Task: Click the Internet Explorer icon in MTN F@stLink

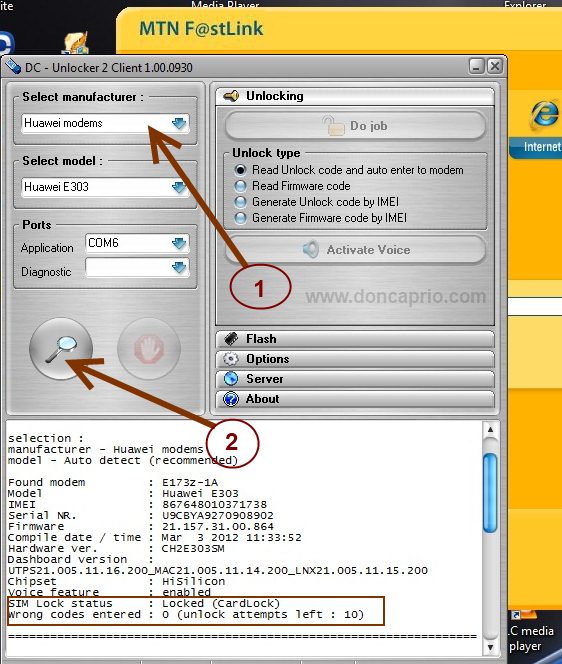Action: [544, 114]
